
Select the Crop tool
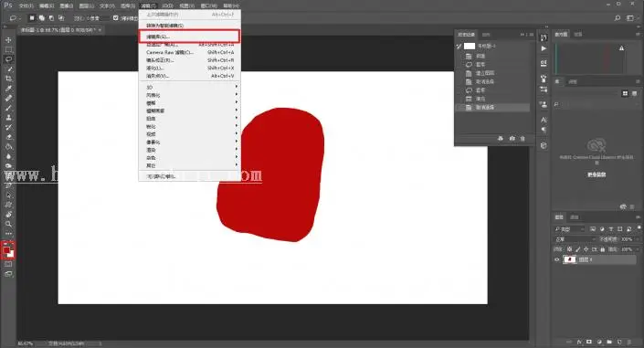[8, 79]
